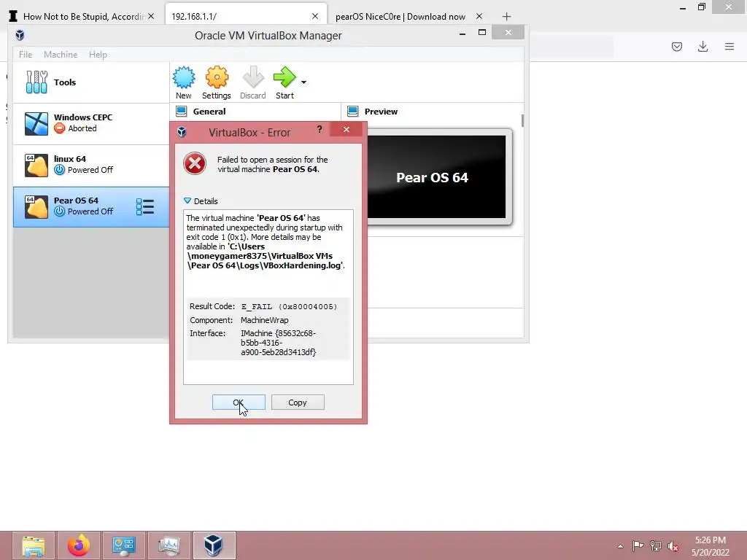Switch to the How Not to Be Stupid tab

[82, 16]
